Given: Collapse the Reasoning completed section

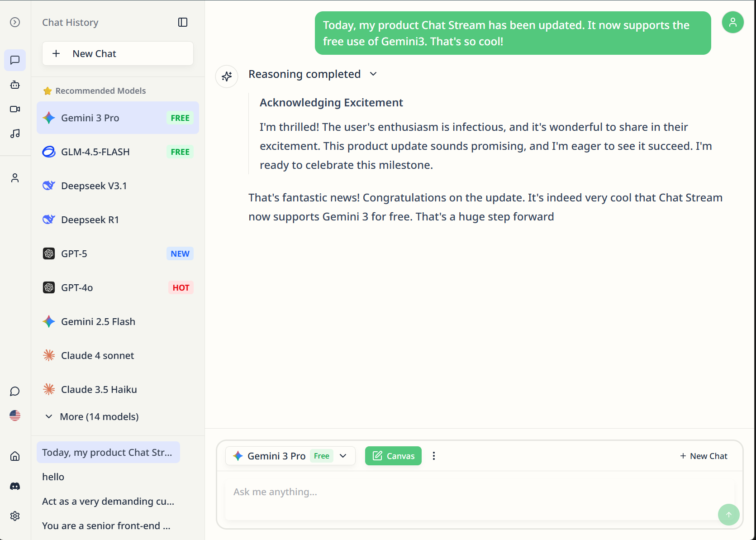Looking at the screenshot, I should [x=373, y=74].
